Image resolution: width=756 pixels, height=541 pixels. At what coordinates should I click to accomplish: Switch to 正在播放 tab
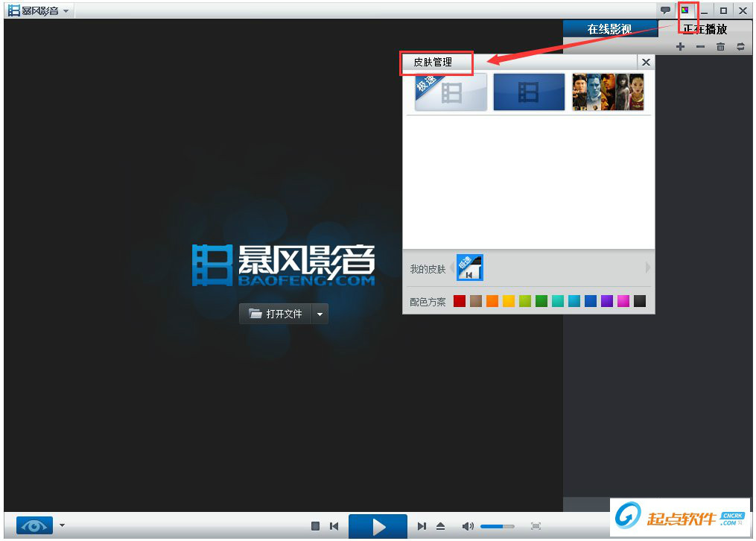(x=705, y=29)
